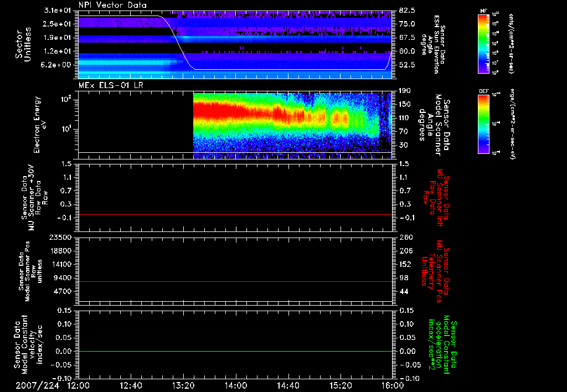
Task: Click the NF color bar legend
Action: (483, 44)
